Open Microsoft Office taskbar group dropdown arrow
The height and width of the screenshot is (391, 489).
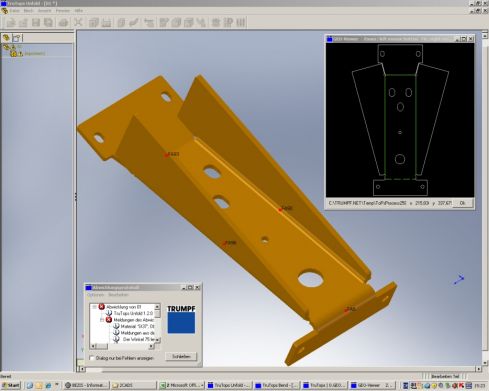(202, 385)
